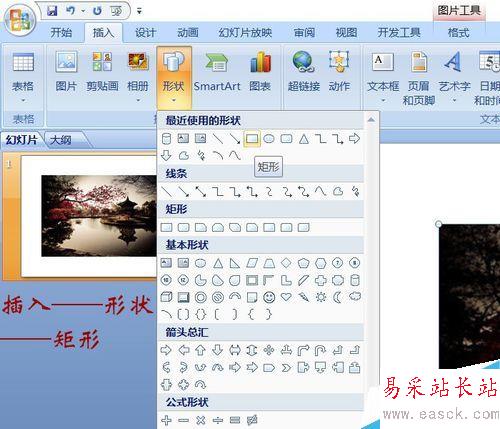Pick the down arrow in recently used shapes

(x=166, y=155)
